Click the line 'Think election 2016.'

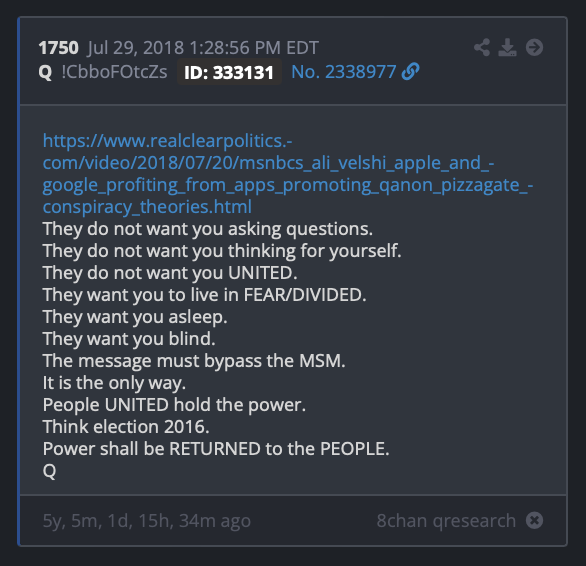click(126, 427)
